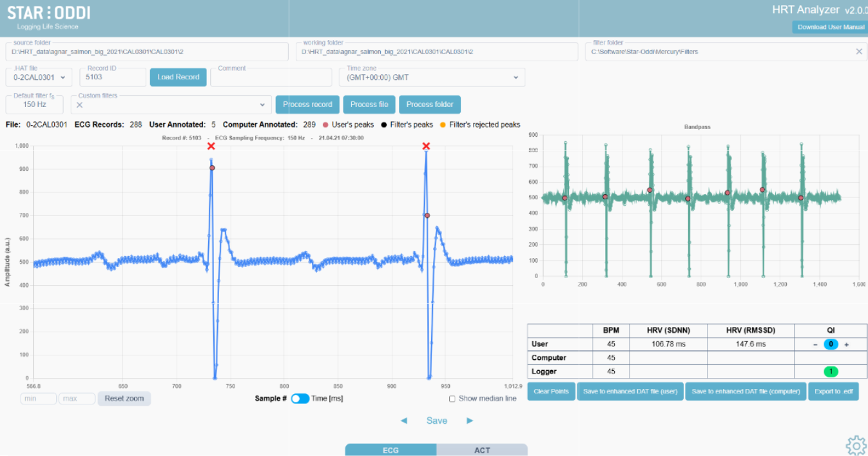Enable the Show median line option
868x456 pixels.
[x=451, y=399]
